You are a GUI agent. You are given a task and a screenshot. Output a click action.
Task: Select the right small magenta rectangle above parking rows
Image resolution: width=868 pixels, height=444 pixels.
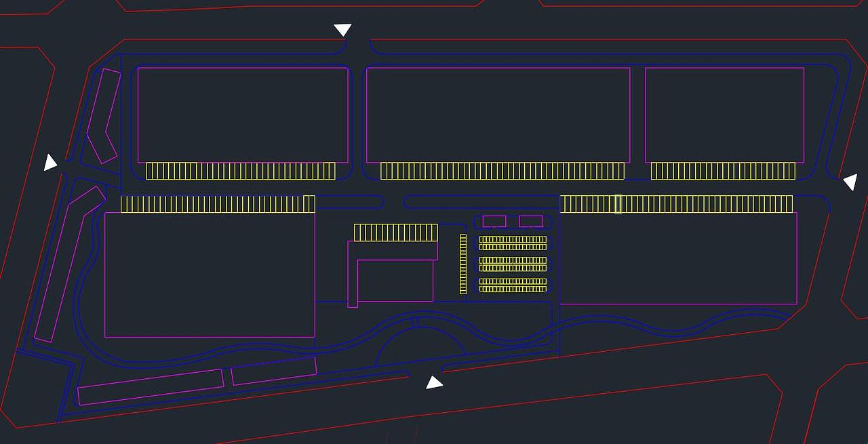click(x=531, y=221)
